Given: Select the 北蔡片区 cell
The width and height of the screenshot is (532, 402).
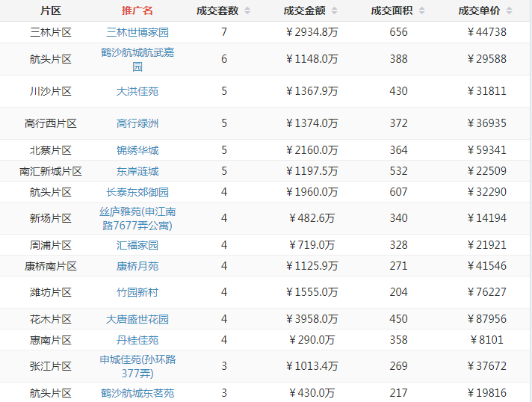Looking at the screenshot, I should coord(51,150).
